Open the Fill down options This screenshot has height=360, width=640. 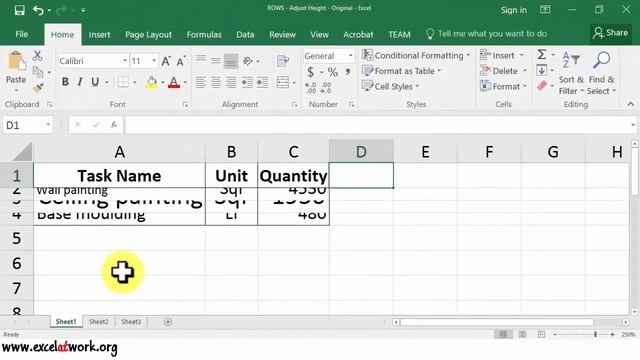coord(542,71)
